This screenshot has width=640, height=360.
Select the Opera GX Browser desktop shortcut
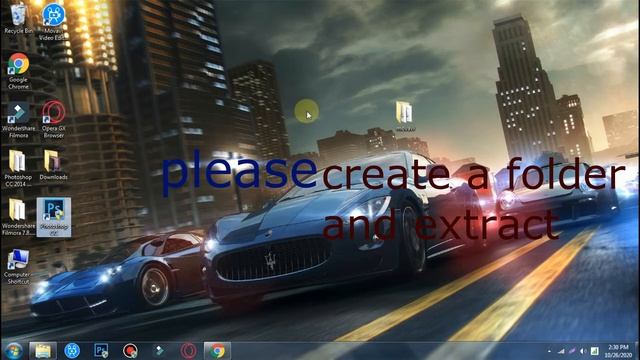pyautogui.click(x=53, y=119)
